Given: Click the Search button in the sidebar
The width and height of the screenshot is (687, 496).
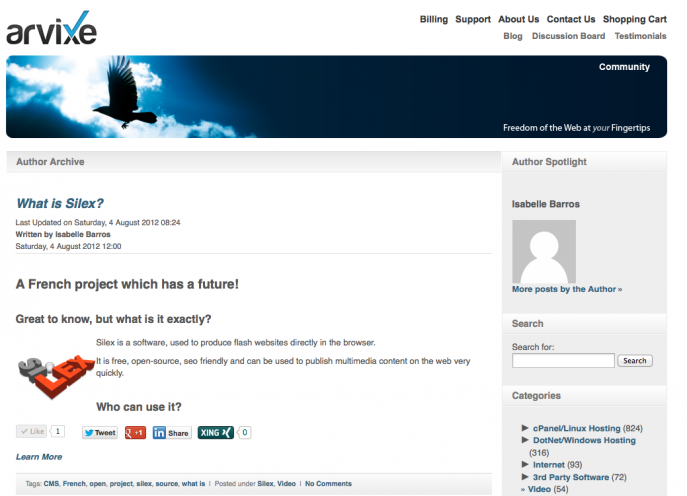Looking at the screenshot, I should point(635,361).
